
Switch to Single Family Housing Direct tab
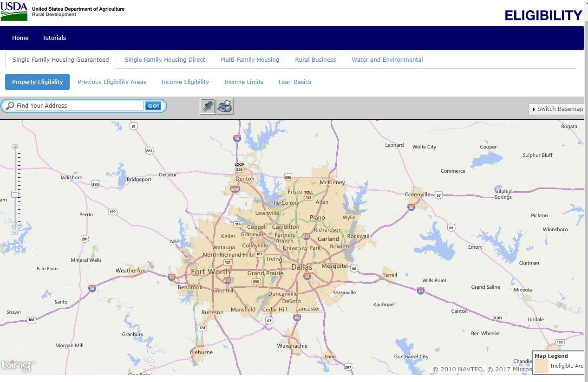point(165,59)
